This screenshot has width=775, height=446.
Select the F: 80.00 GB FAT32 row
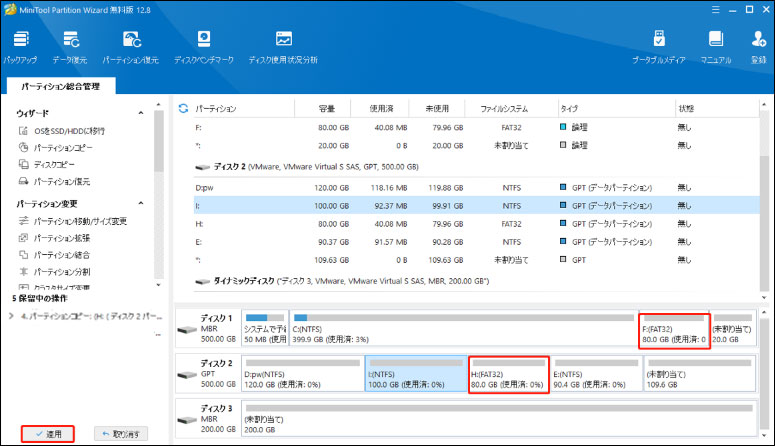click(x=476, y=127)
